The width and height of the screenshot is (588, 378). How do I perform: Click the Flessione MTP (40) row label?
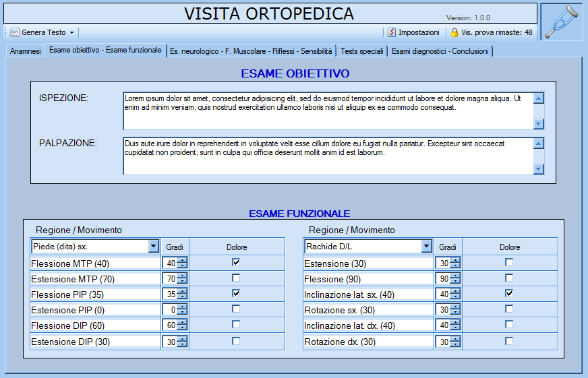(x=70, y=263)
